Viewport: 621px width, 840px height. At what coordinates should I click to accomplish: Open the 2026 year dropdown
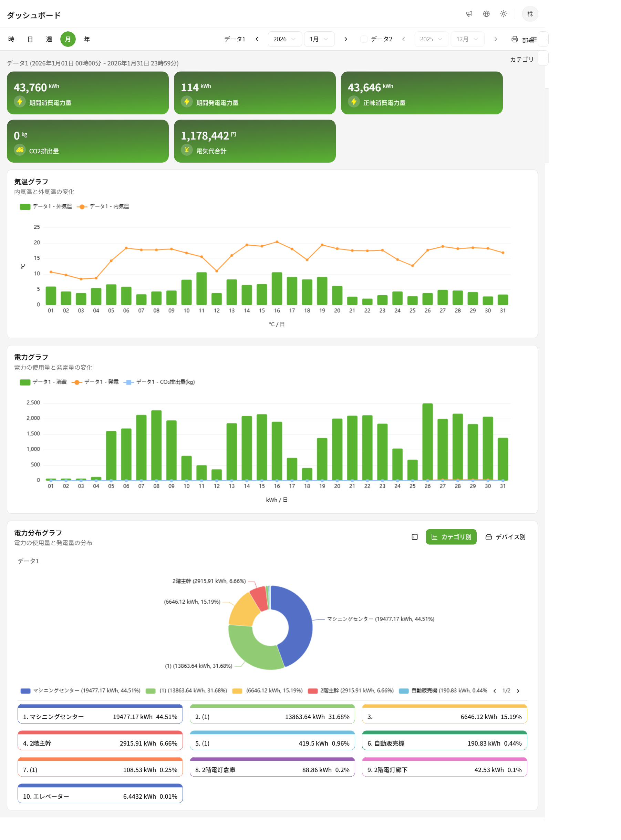(x=284, y=39)
